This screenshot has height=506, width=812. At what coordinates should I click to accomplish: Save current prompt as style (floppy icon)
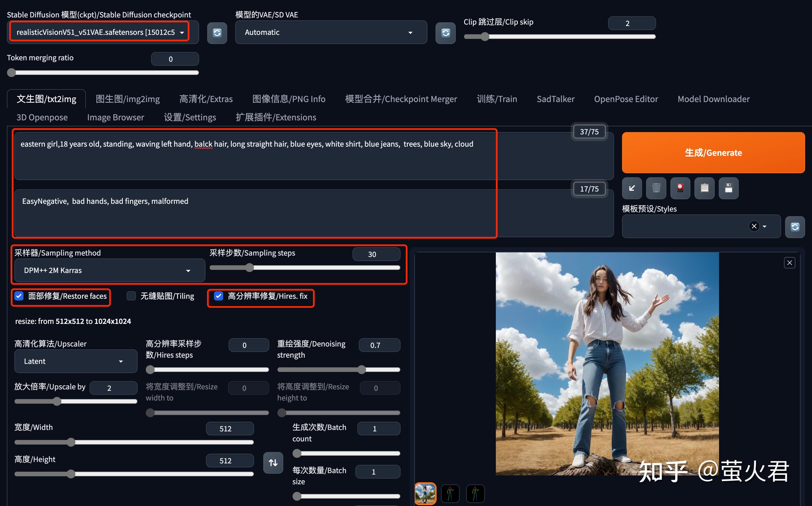coord(728,188)
